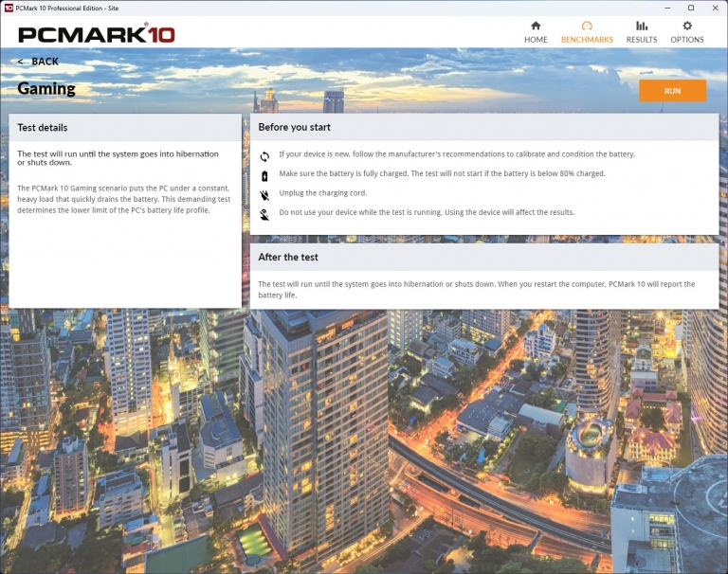Open the RESULTS tab label
The image size is (728, 574).
click(642, 40)
